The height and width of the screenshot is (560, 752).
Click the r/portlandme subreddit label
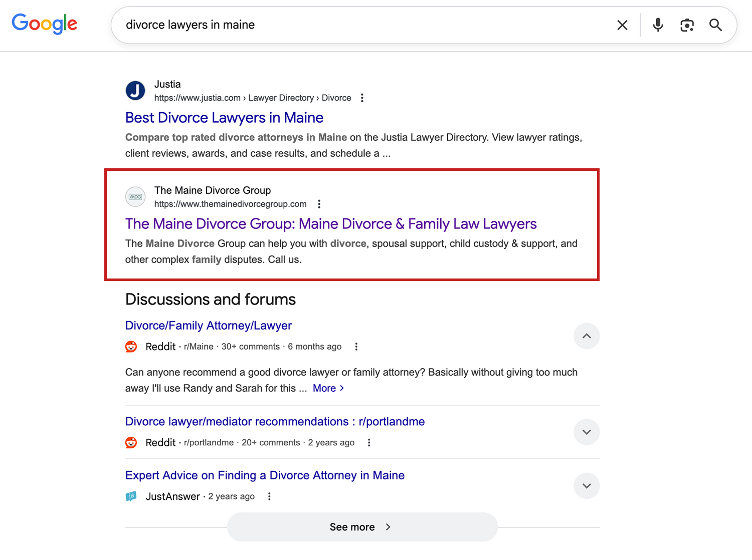tap(209, 443)
